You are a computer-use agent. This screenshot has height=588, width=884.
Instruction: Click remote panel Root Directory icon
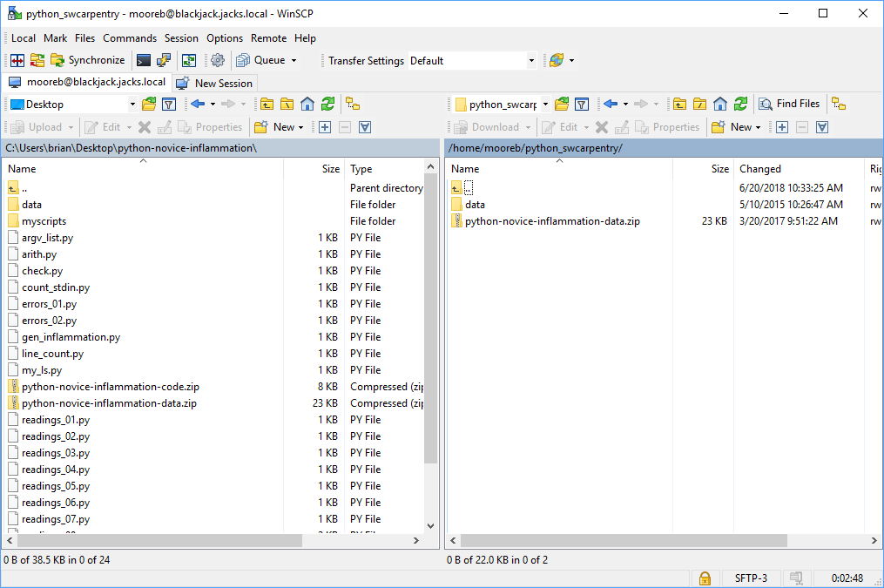699,105
